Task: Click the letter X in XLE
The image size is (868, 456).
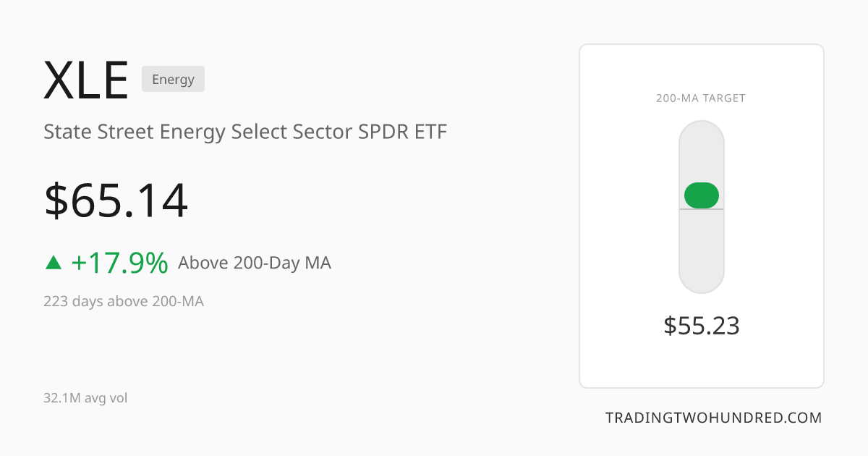Action: pyautogui.click(x=59, y=80)
